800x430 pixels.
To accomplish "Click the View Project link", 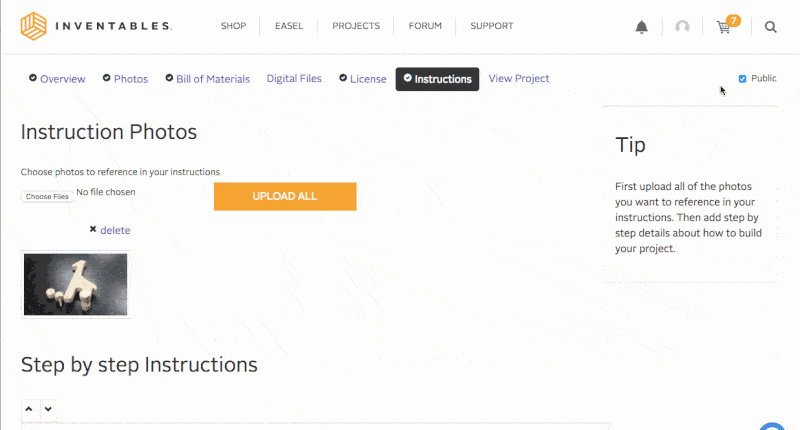I will pyautogui.click(x=519, y=78).
